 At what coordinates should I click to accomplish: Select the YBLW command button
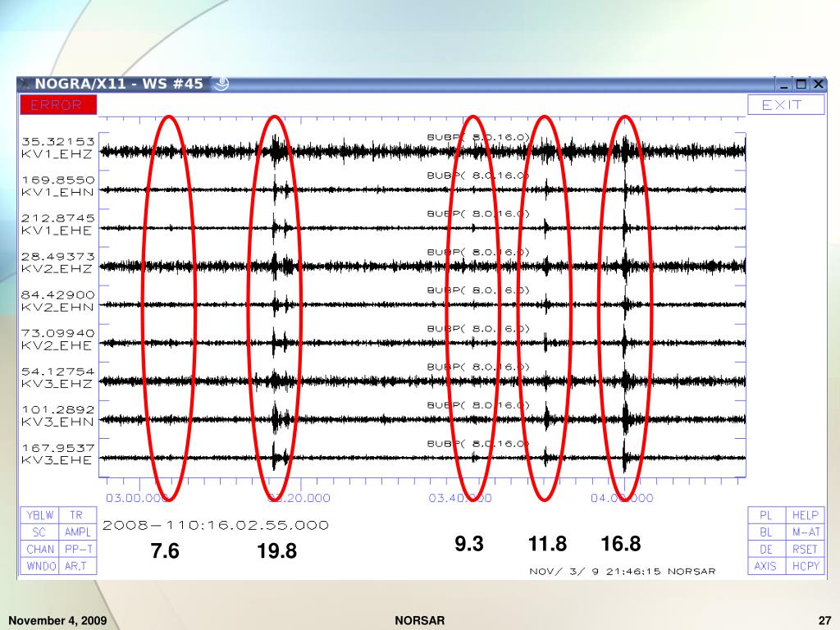click(39, 515)
